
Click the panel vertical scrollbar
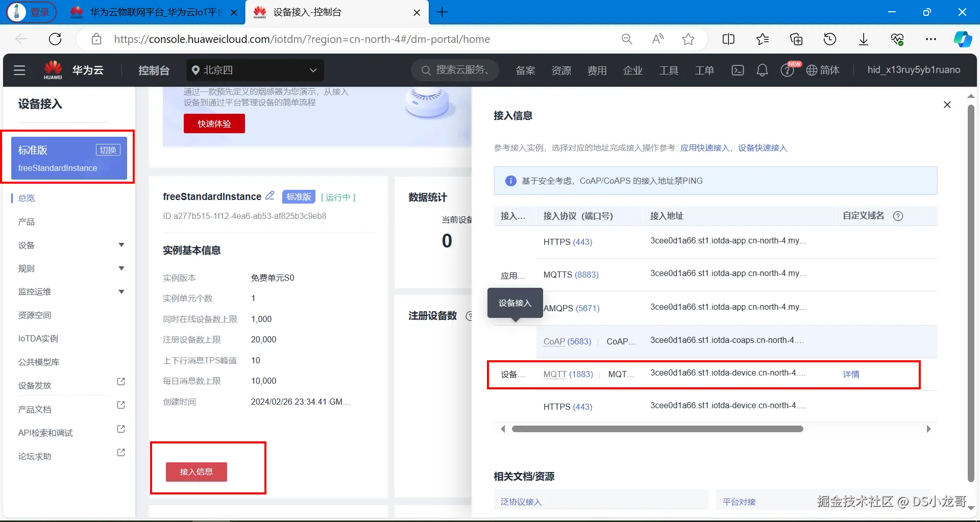(971, 293)
